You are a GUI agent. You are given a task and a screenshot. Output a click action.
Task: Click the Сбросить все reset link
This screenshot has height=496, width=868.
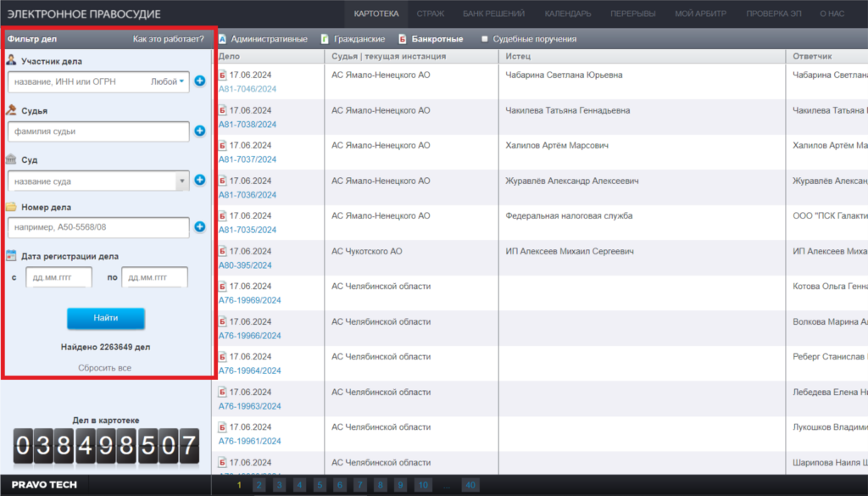tap(104, 368)
